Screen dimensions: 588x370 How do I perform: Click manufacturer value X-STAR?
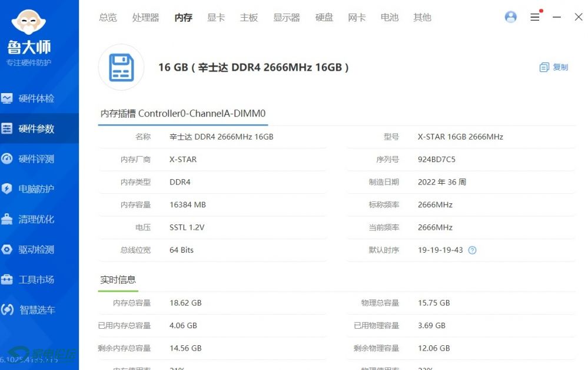(x=183, y=160)
